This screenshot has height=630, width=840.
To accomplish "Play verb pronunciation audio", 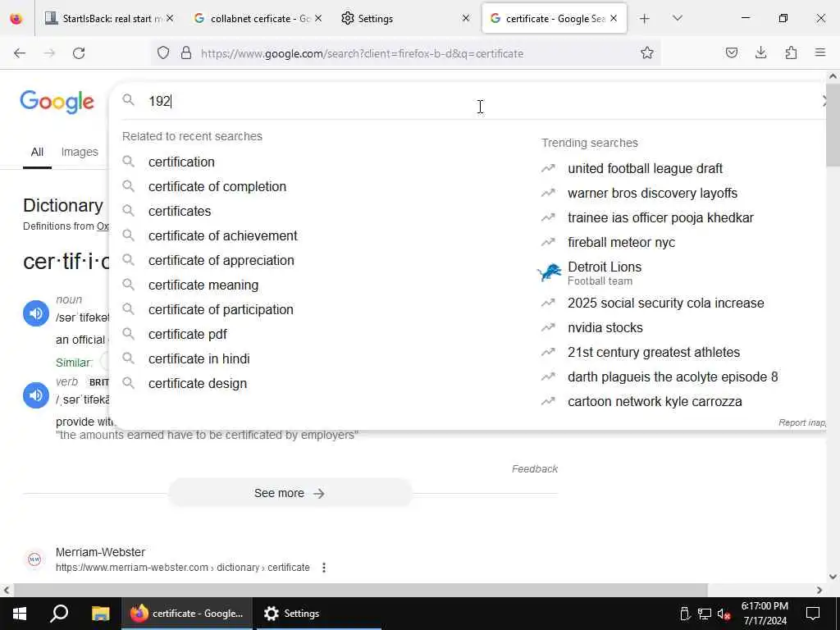I will [36, 395].
